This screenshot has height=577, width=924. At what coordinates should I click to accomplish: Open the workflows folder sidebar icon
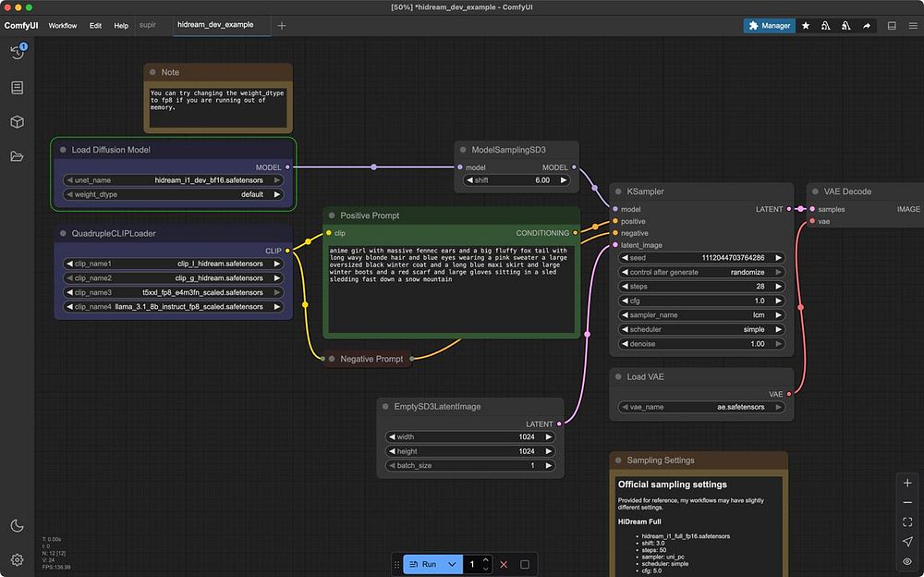coord(17,156)
